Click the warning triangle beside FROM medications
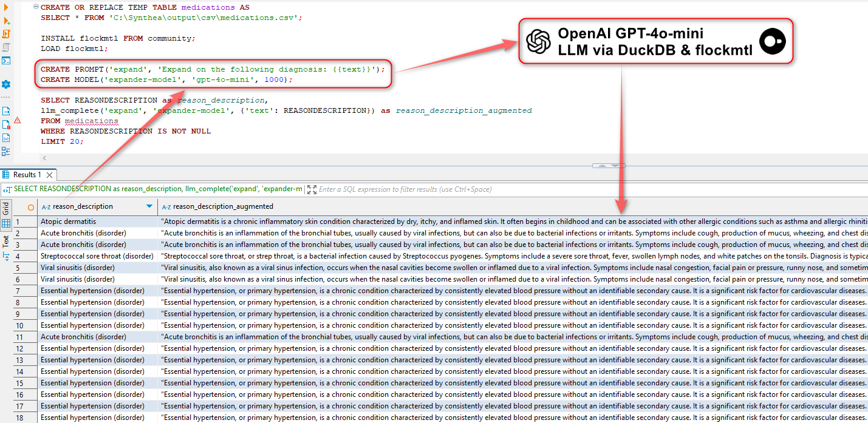The height and width of the screenshot is (423, 868). pos(17,120)
